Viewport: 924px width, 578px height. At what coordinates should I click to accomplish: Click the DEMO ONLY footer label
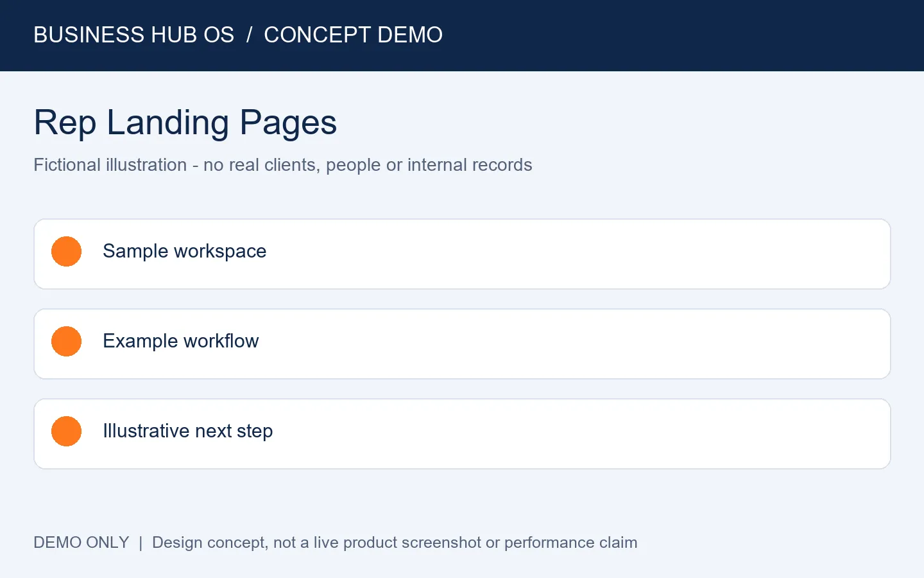point(81,543)
